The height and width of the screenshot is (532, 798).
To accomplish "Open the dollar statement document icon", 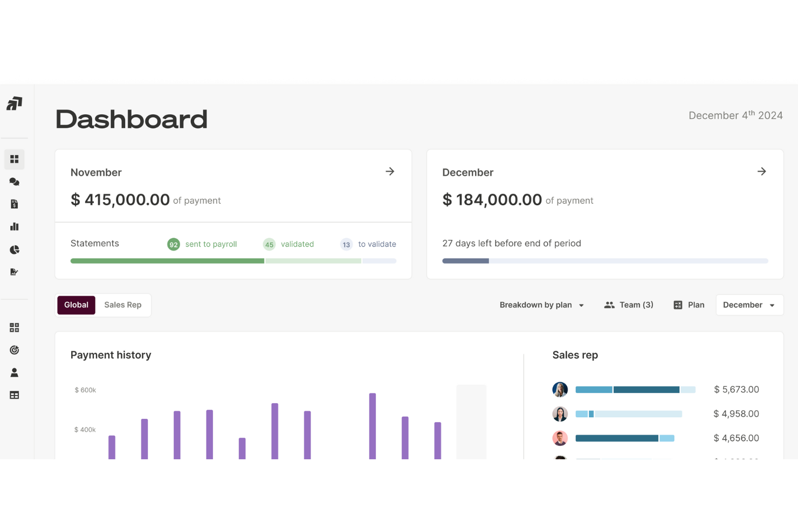I will pyautogui.click(x=15, y=204).
